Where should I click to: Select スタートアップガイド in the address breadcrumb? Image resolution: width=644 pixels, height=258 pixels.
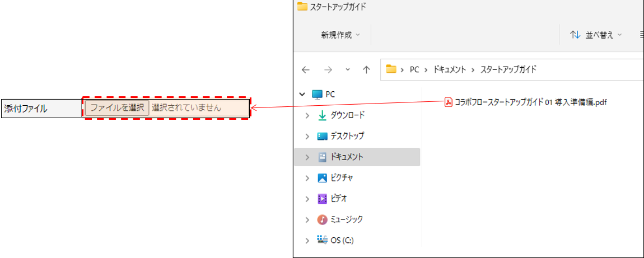(x=508, y=69)
